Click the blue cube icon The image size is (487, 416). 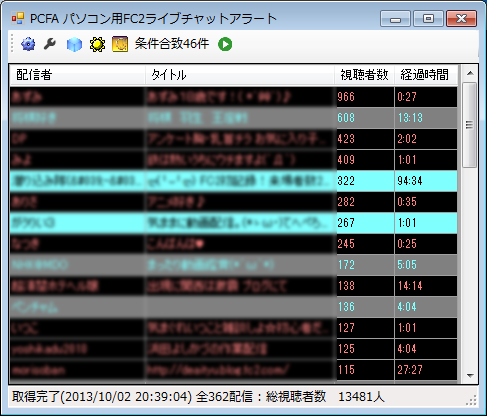(74, 44)
